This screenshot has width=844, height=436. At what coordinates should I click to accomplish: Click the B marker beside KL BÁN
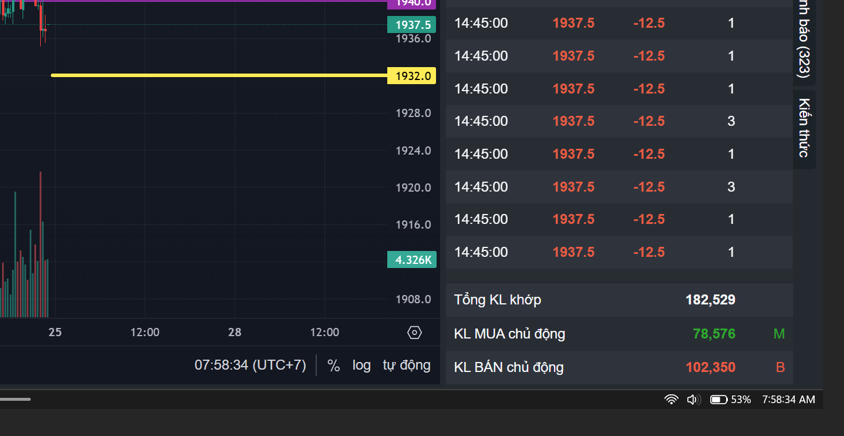pos(780,368)
